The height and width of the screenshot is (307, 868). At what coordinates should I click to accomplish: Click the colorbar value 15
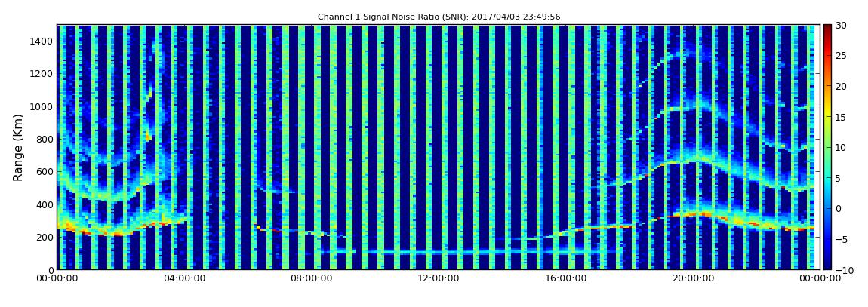[841, 117]
